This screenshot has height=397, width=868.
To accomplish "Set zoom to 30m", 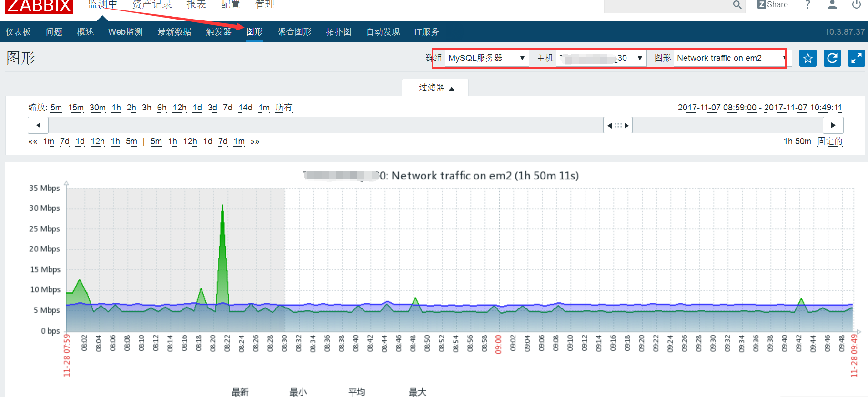I will click(x=98, y=108).
